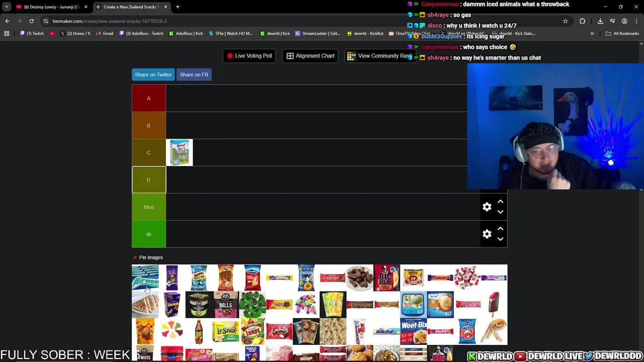
Task: View Community Rank button
Action: click(x=380, y=56)
